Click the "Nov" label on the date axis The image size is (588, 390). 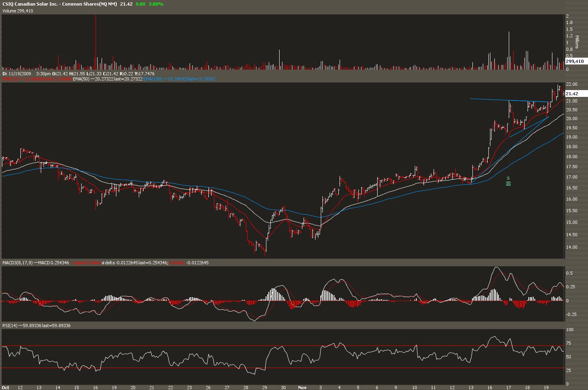302,388
